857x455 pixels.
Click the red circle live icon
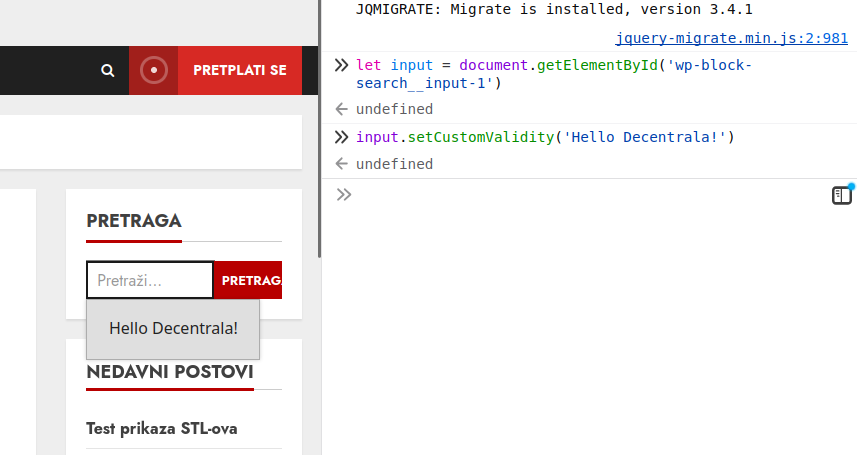(154, 71)
